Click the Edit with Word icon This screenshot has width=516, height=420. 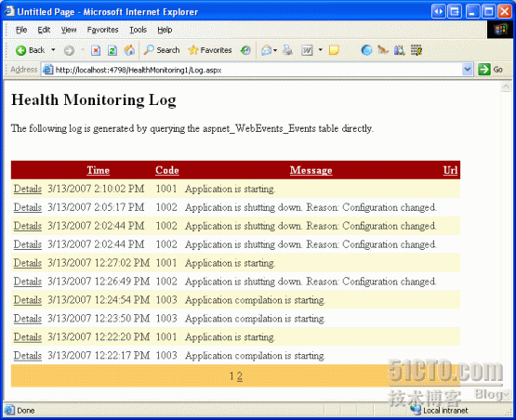[x=307, y=50]
